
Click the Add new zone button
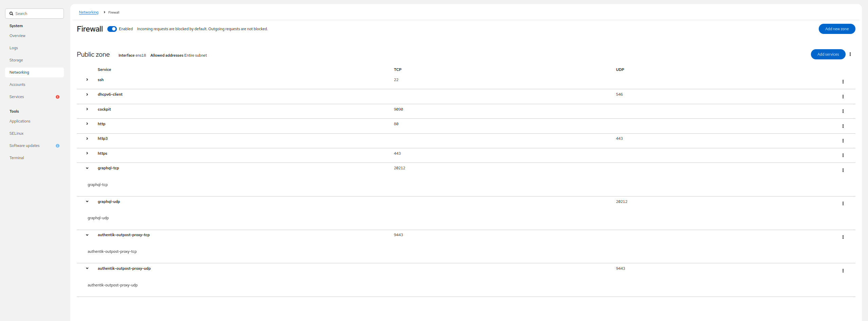point(837,29)
